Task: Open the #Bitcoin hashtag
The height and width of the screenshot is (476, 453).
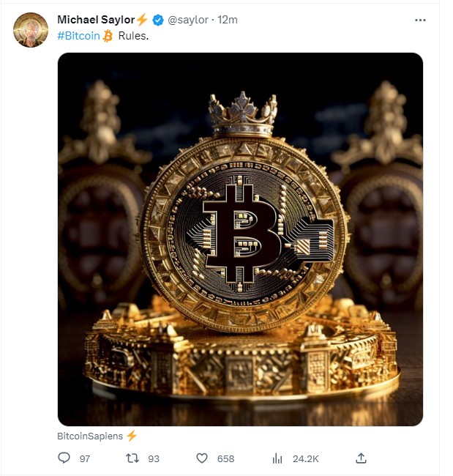Action: [78, 36]
